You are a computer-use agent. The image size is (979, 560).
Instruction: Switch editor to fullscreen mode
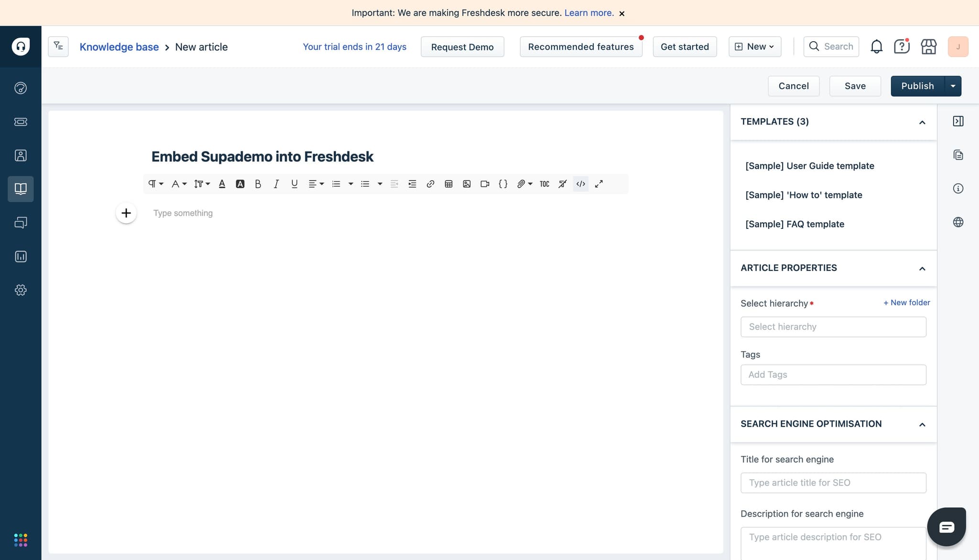[x=598, y=184]
